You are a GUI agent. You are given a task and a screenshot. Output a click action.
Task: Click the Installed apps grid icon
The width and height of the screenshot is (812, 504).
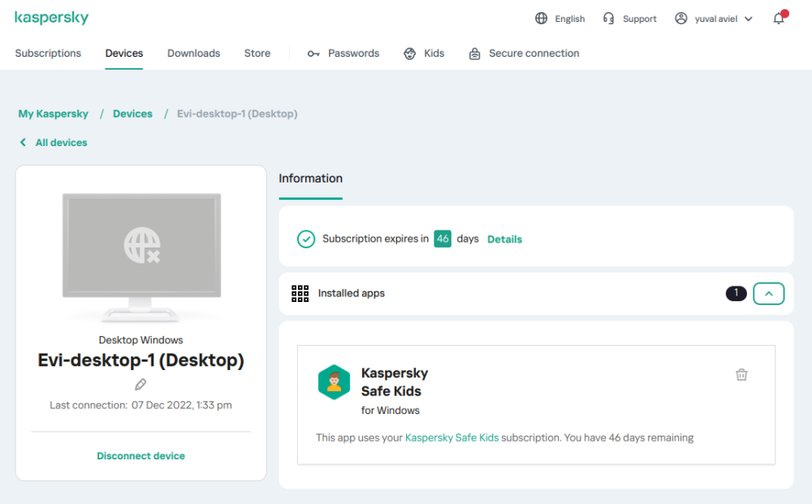(x=300, y=294)
